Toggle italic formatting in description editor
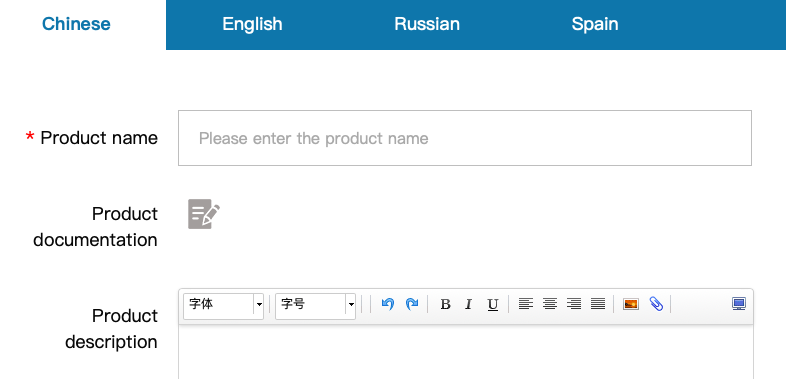Image resolution: width=786 pixels, height=379 pixels. pyautogui.click(x=468, y=304)
